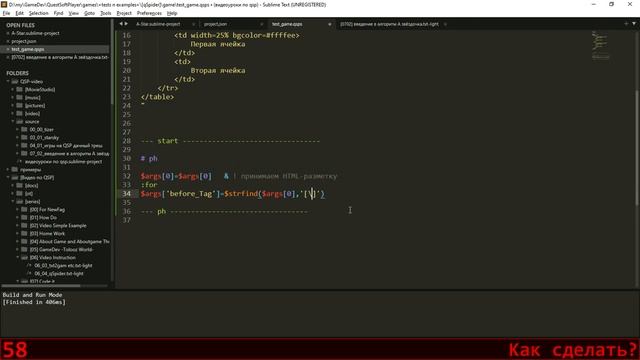Click the sidebar horizontal scrollbar

tap(41, 286)
